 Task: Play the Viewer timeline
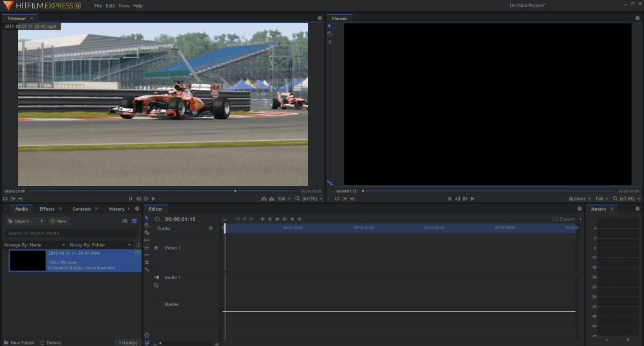(x=473, y=199)
